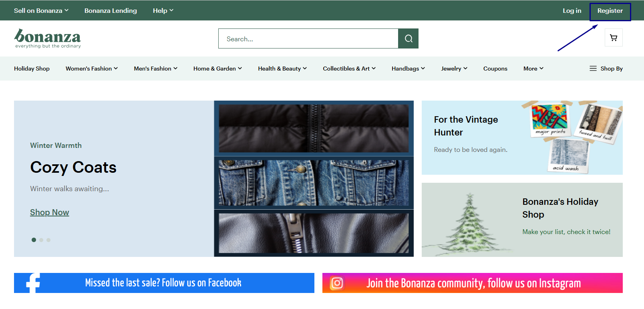Click Log in
Image resolution: width=644 pixels, height=309 pixels.
point(572,10)
